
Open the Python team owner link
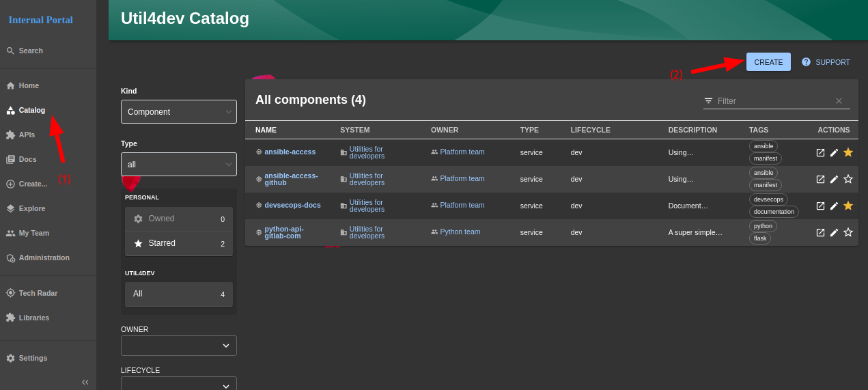click(460, 232)
